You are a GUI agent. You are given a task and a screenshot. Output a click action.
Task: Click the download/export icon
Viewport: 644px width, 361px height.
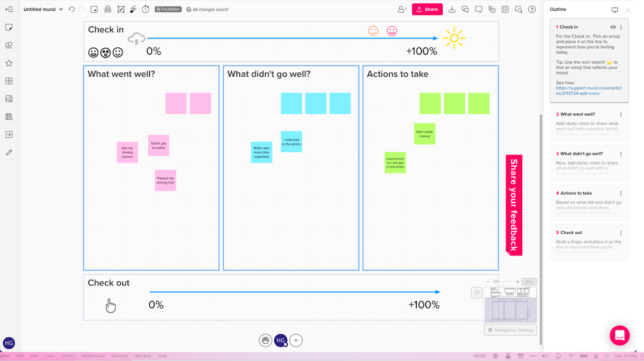click(x=452, y=9)
